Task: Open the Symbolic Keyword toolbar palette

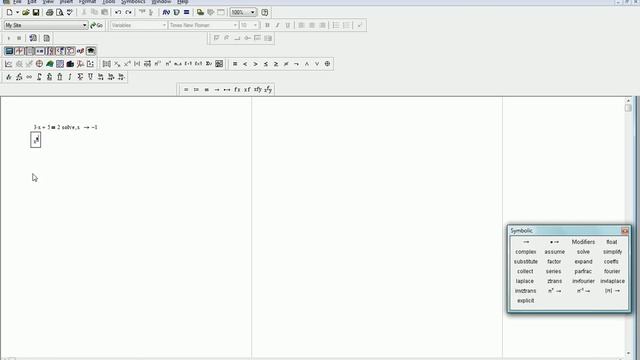Action: (x=91, y=51)
